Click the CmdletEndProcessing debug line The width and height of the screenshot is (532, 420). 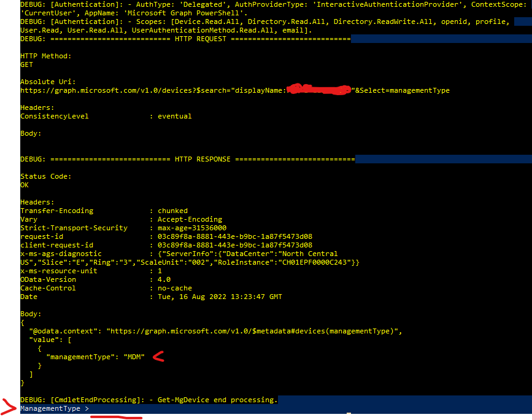click(x=149, y=400)
